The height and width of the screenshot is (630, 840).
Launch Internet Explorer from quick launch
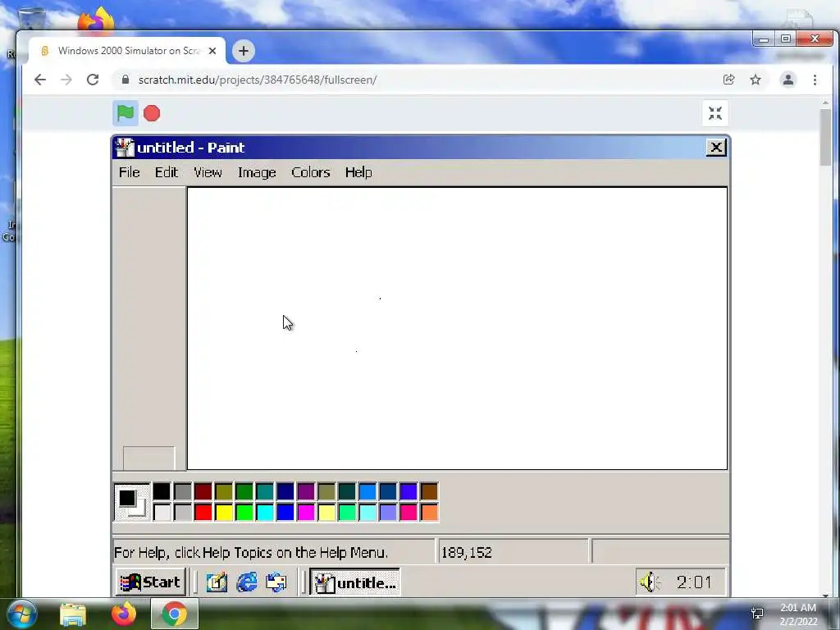pos(247,582)
